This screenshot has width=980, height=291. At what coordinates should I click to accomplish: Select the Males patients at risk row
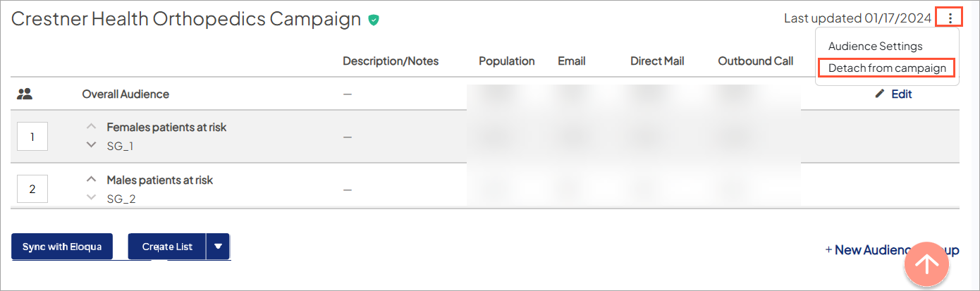[159, 180]
